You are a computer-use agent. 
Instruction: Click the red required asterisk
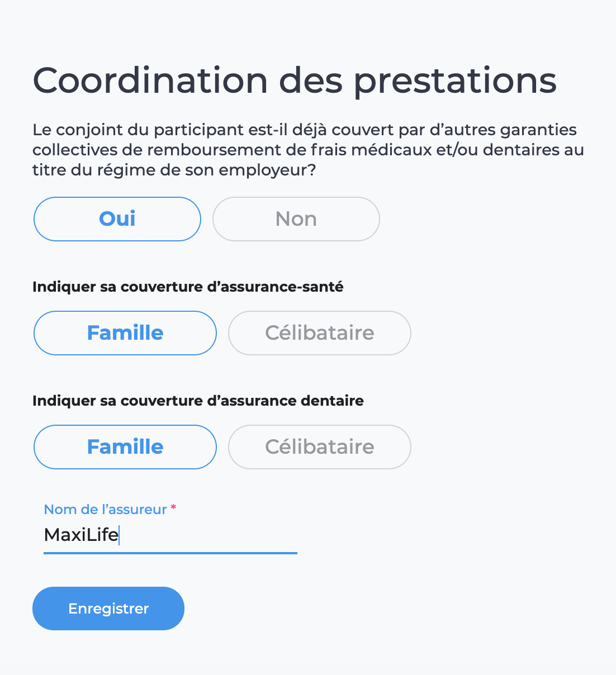pos(173,508)
